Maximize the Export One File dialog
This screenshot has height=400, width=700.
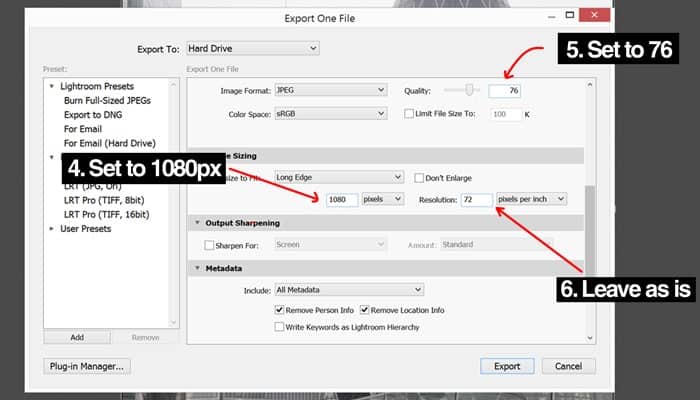click(570, 15)
